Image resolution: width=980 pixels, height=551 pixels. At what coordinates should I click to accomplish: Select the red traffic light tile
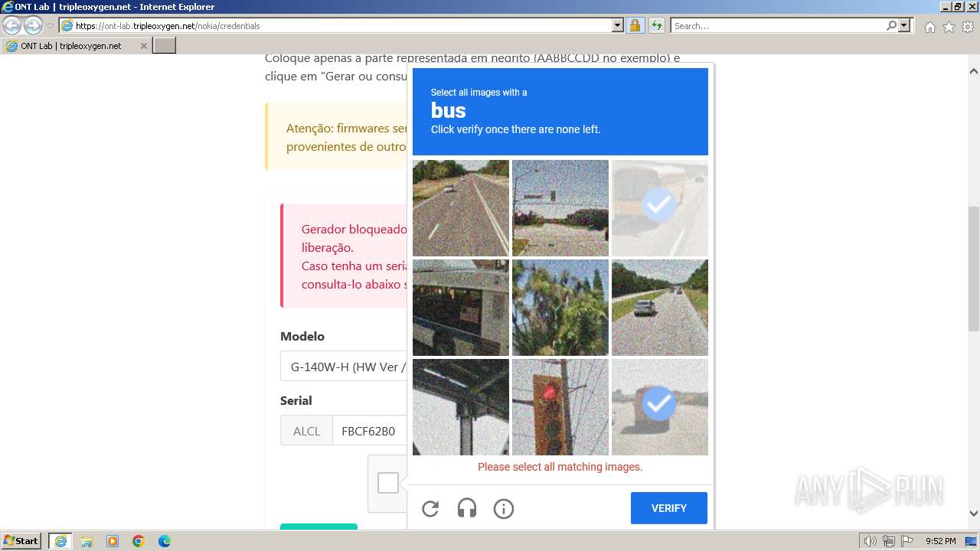[560, 407]
